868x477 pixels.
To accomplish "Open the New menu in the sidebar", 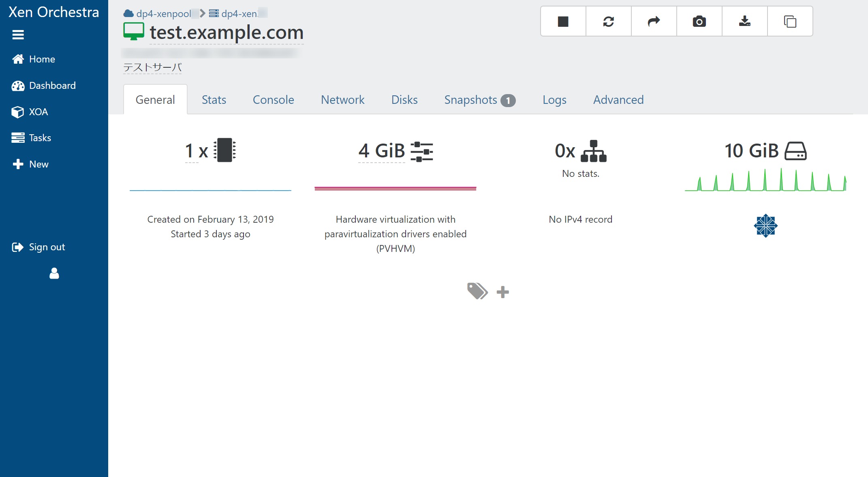I will point(30,164).
